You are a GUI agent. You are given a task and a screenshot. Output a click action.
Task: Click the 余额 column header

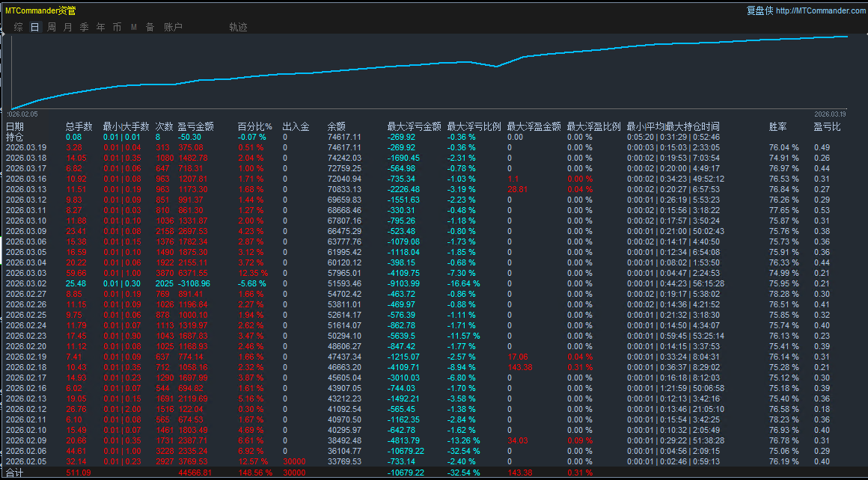(337, 127)
